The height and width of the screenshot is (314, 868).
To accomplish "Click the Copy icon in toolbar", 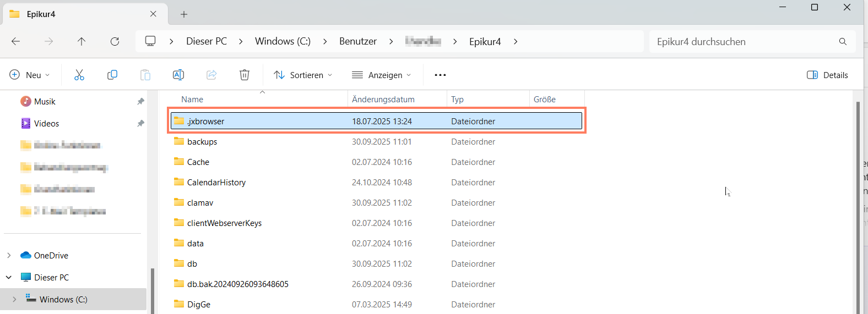I will click(x=112, y=75).
